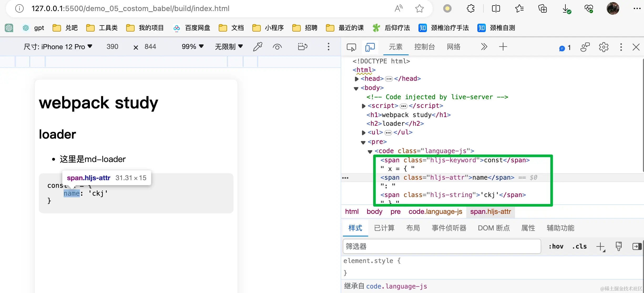This screenshot has width=644, height=293.
Task: Open the 招聘 bookmark folder
Action: tap(305, 28)
